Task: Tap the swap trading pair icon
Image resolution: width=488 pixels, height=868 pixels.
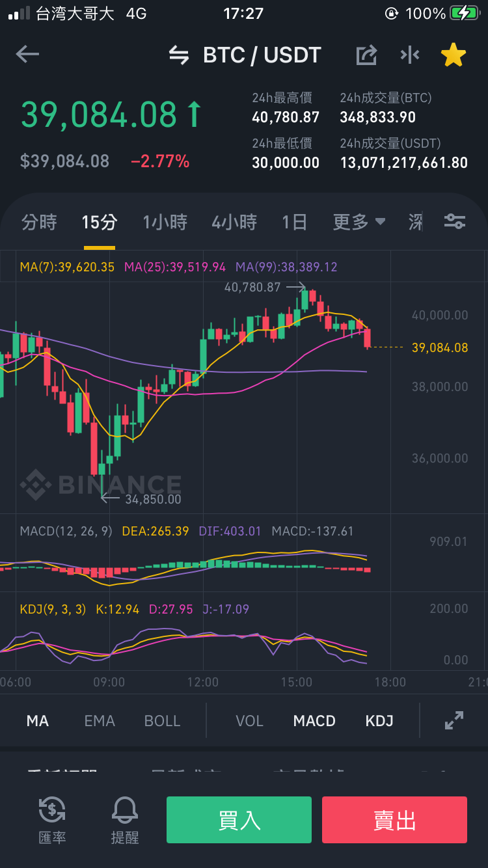Action: (x=179, y=55)
